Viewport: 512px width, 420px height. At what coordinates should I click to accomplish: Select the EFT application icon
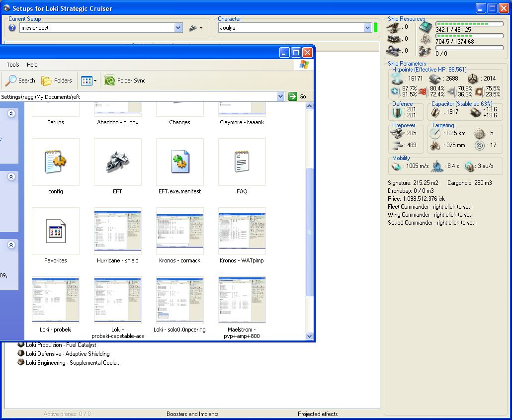coord(117,162)
